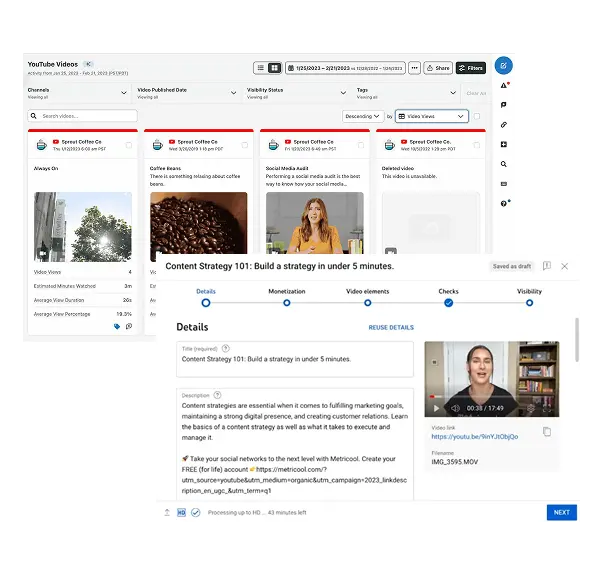Click fullscreen icon in video preview
The height and width of the screenshot is (570, 600).
pyautogui.click(x=547, y=409)
